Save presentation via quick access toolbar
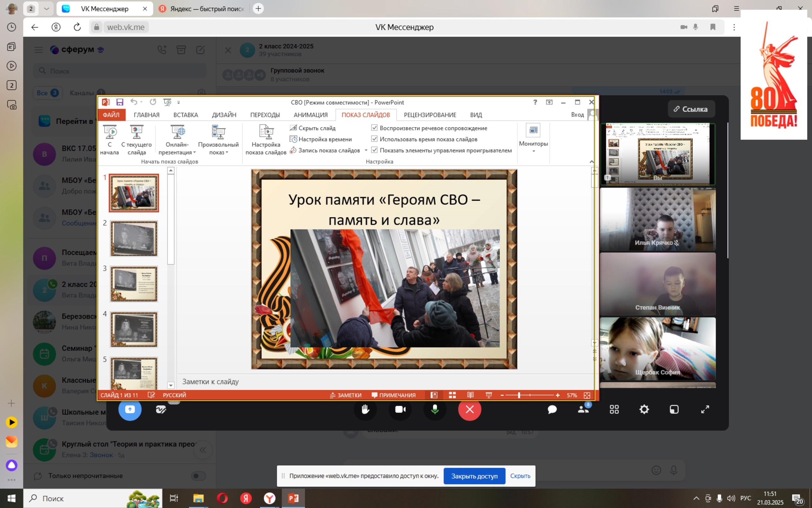The height and width of the screenshot is (508, 812). 120,102
